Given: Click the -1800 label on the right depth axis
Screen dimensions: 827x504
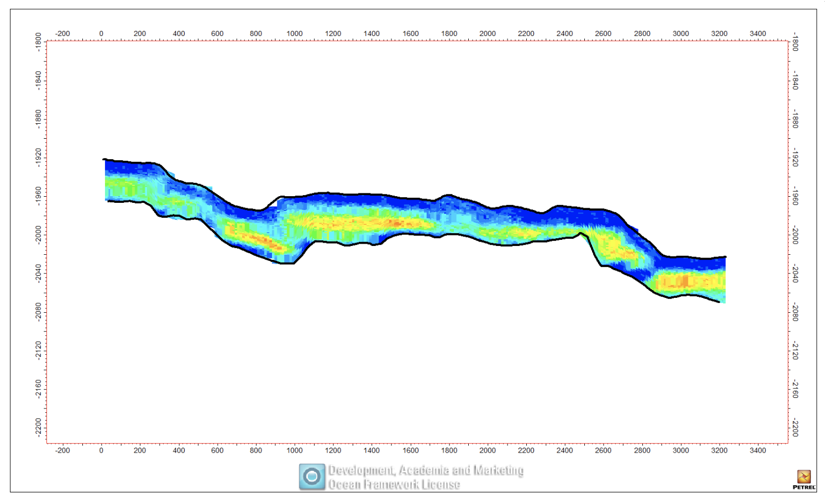Looking at the screenshot, I should pyautogui.click(x=795, y=42).
